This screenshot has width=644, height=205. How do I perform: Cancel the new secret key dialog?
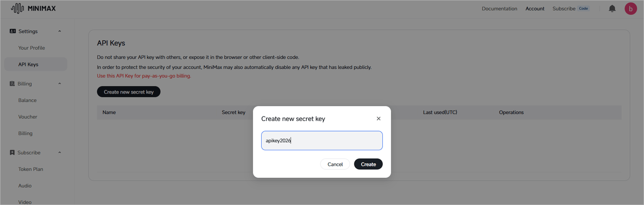point(335,164)
